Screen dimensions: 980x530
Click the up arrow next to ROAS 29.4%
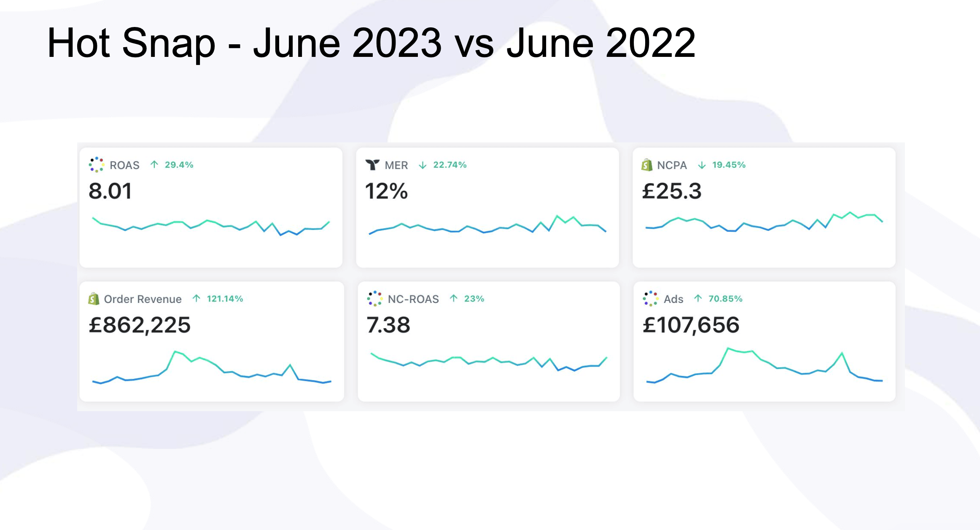154,165
